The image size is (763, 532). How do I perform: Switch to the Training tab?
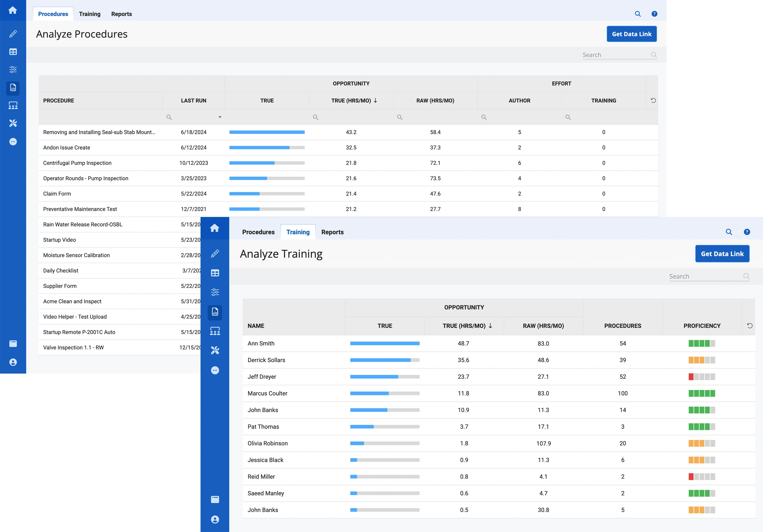click(x=90, y=14)
